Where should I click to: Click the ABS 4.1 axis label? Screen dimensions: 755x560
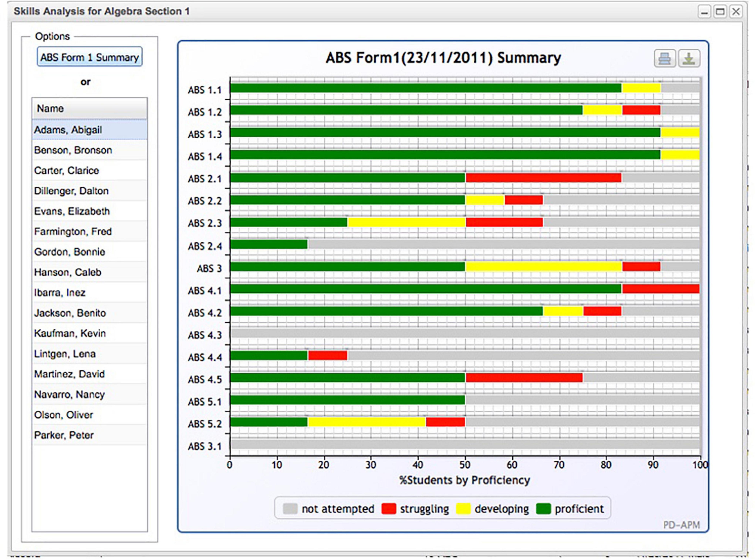205,290
